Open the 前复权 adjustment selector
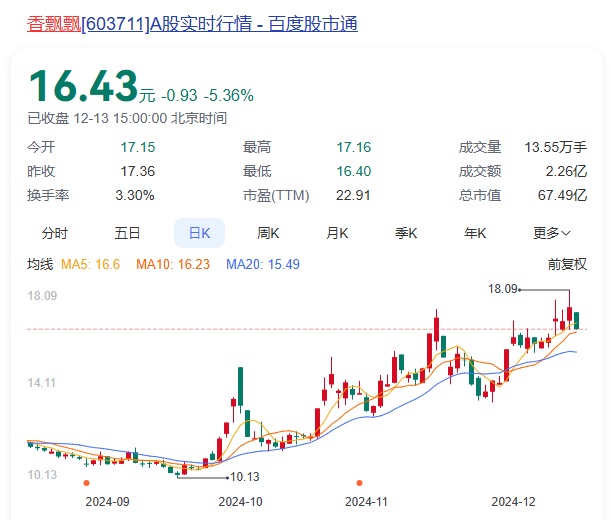The width and height of the screenshot is (611, 520). pyautogui.click(x=567, y=265)
